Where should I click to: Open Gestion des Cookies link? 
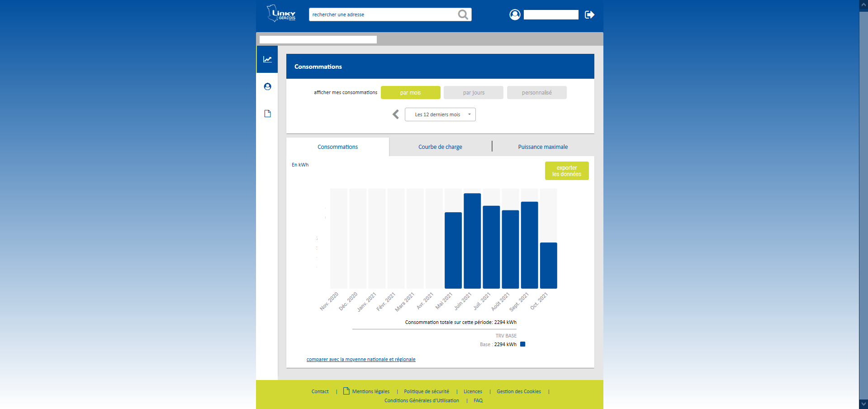pos(519,391)
